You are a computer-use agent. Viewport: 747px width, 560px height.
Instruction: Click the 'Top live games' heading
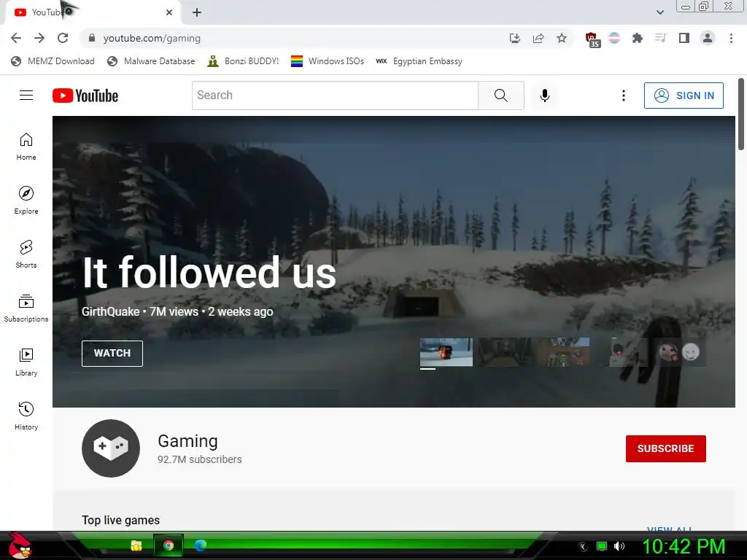pos(120,520)
